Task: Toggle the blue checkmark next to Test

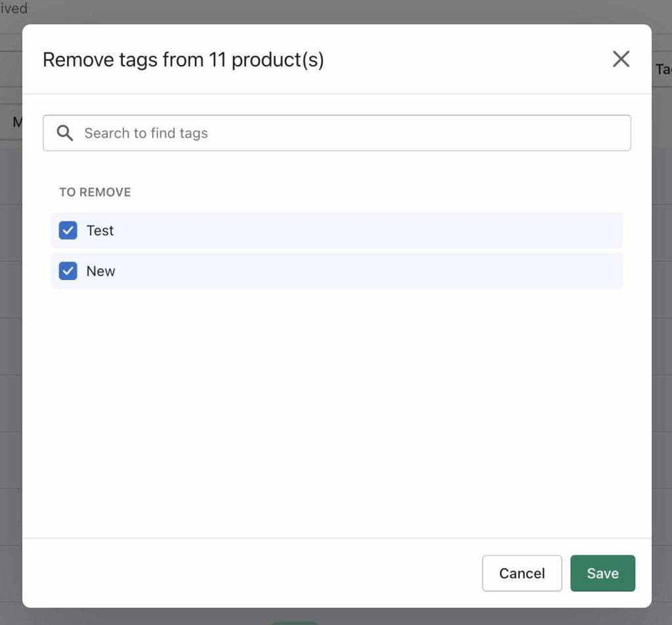Action: coord(68,230)
